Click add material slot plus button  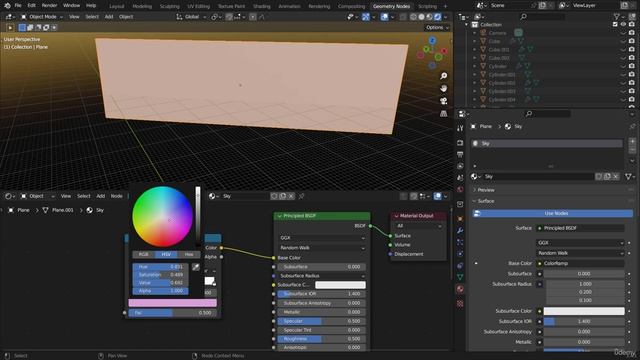pos(632,142)
